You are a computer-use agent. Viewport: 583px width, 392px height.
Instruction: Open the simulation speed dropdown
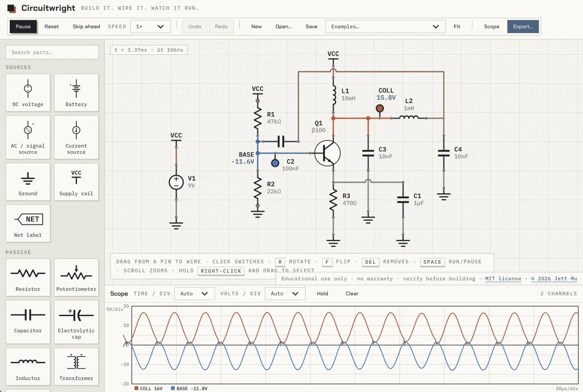pos(151,26)
